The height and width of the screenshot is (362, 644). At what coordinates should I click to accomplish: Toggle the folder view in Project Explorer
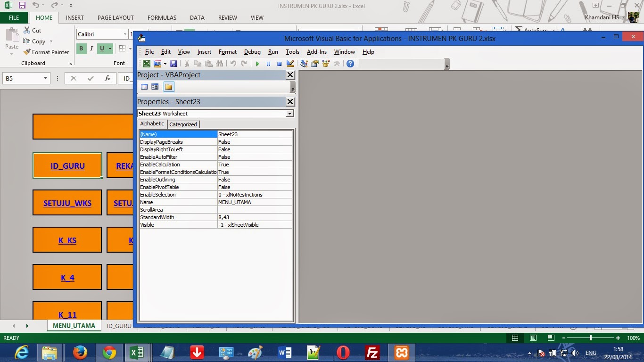coord(168,87)
